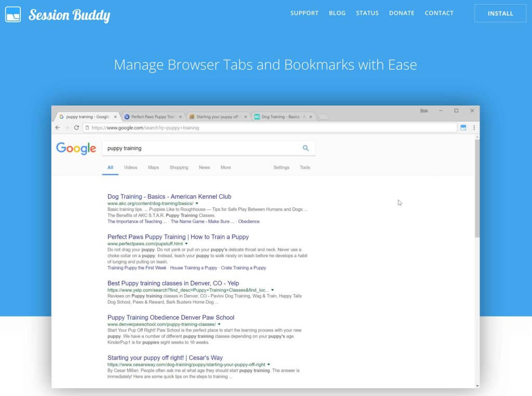The width and height of the screenshot is (532, 396).
Task: Expand dropdown arrow beside akc.org result URL
Action: click(197, 204)
